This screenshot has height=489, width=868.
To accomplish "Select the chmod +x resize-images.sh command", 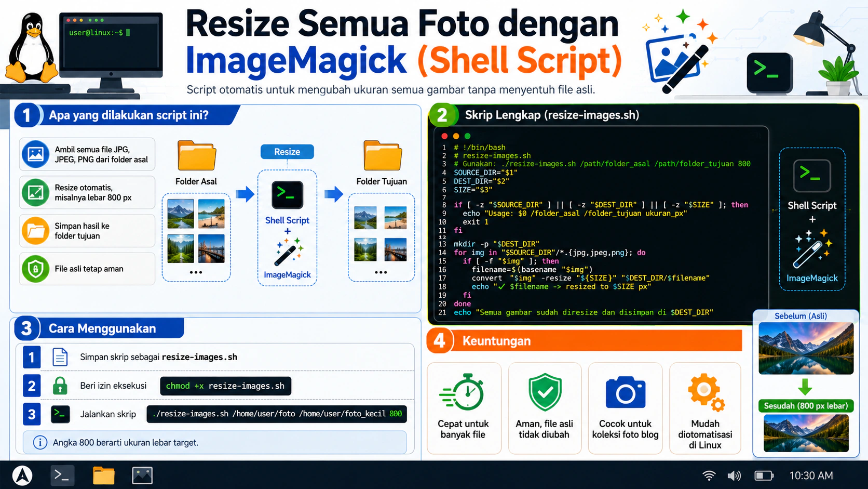I will click(x=225, y=386).
